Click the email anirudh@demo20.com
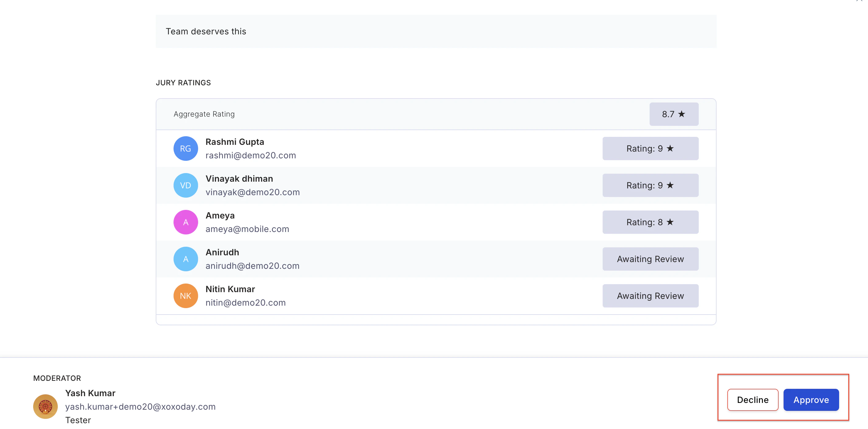Image resolution: width=868 pixels, height=429 pixels. 252,266
